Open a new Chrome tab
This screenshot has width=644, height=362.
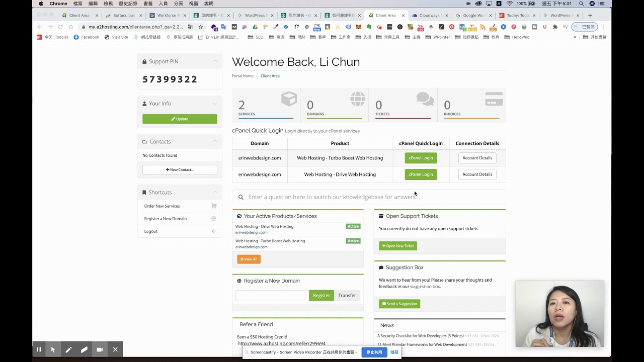(590, 16)
